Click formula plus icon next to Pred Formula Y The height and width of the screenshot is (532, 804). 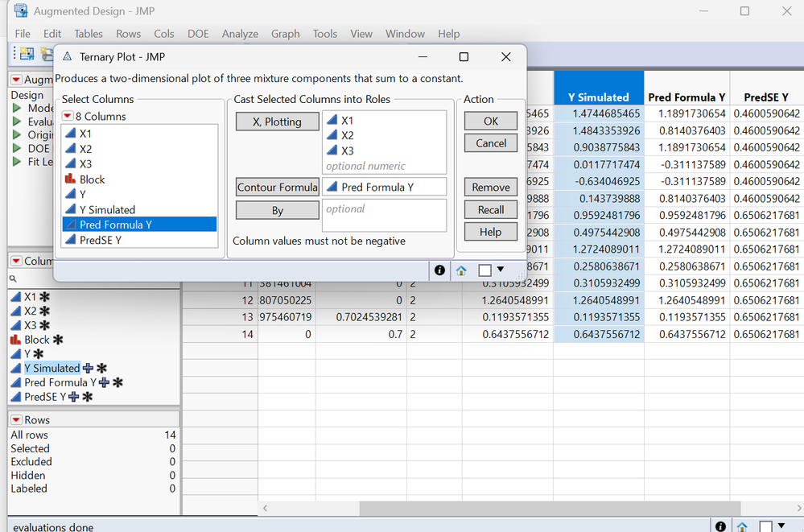coord(104,382)
